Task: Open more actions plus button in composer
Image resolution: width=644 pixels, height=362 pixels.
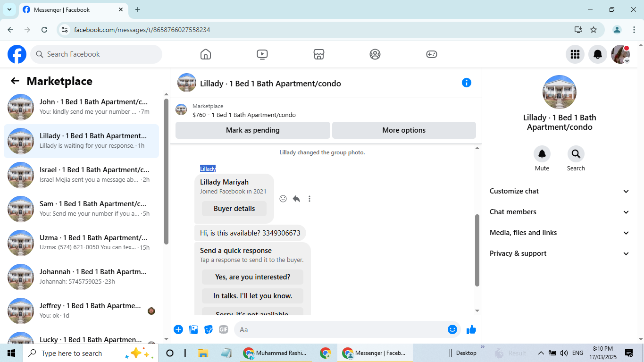Action: click(x=178, y=329)
